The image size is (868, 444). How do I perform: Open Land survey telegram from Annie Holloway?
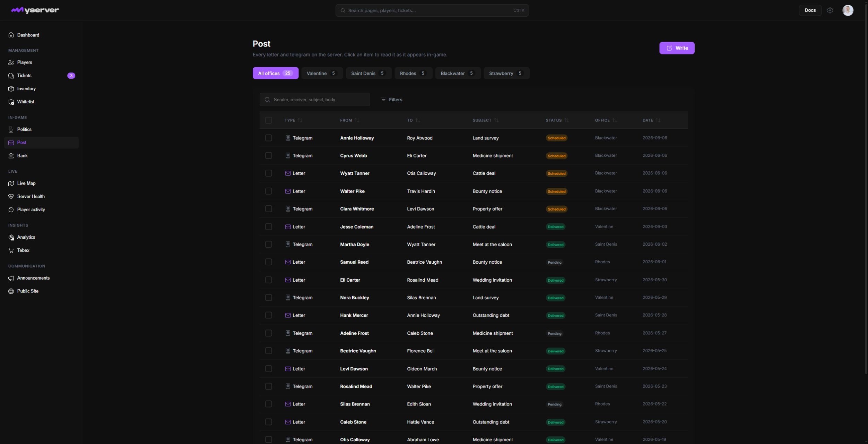point(474,138)
